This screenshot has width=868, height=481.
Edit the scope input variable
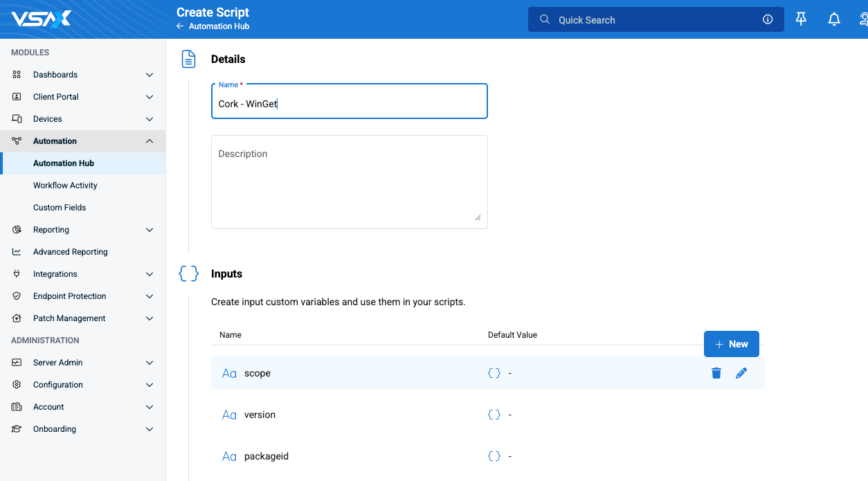tap(741, 373)
